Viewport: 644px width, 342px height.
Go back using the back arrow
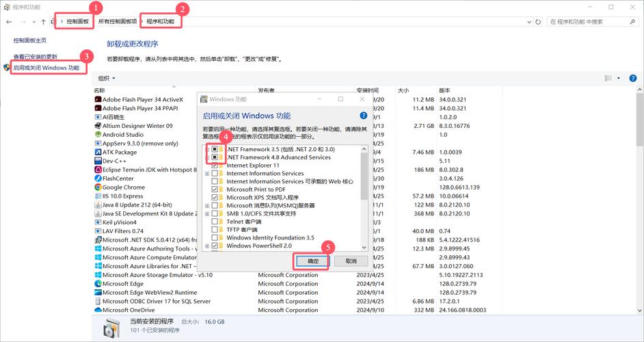coord(10,22)
